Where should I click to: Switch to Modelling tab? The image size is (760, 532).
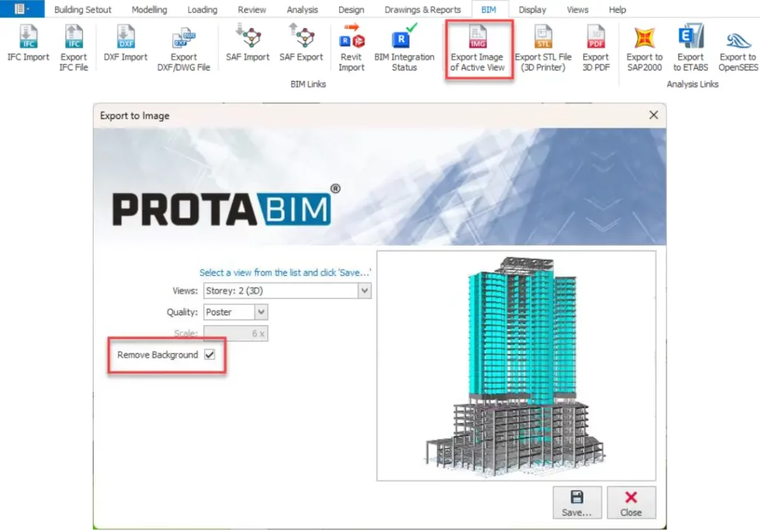pos(149,10)
